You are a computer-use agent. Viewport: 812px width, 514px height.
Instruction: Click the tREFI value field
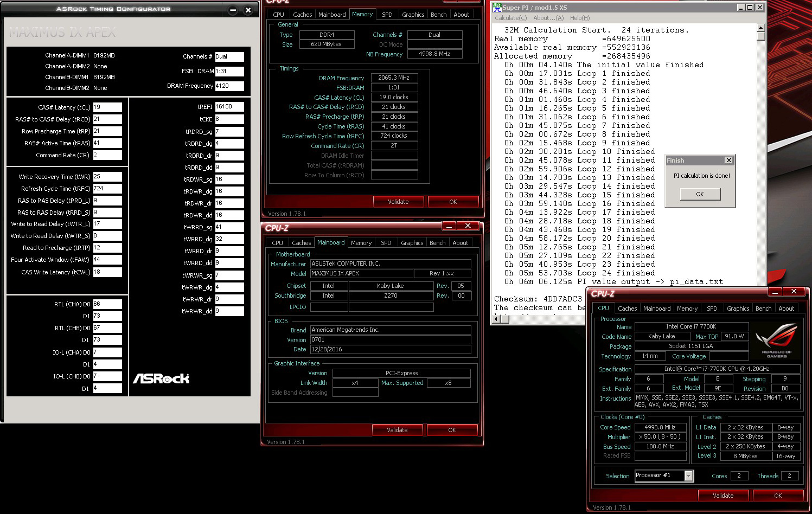coord(229,107)
